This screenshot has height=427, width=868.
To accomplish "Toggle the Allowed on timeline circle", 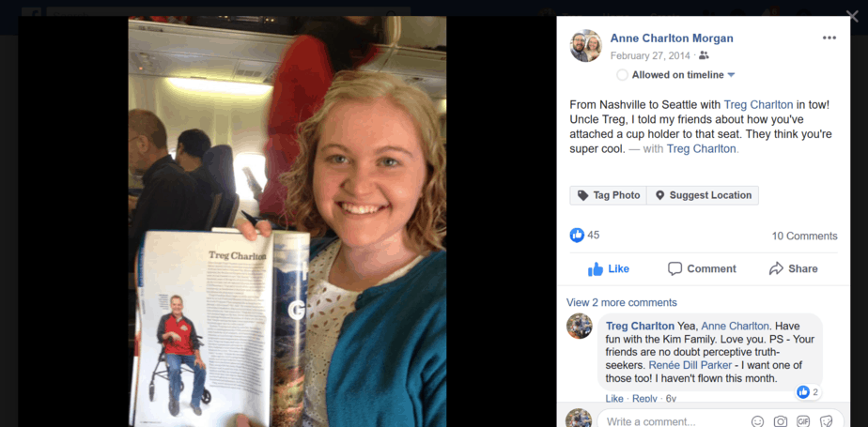I will 622,75.
